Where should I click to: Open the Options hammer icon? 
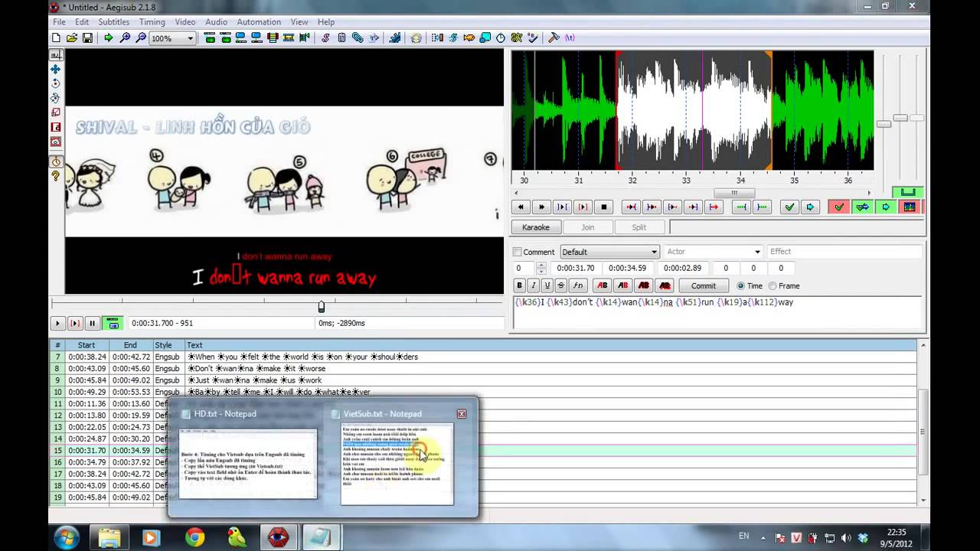[x=554, y=37]
